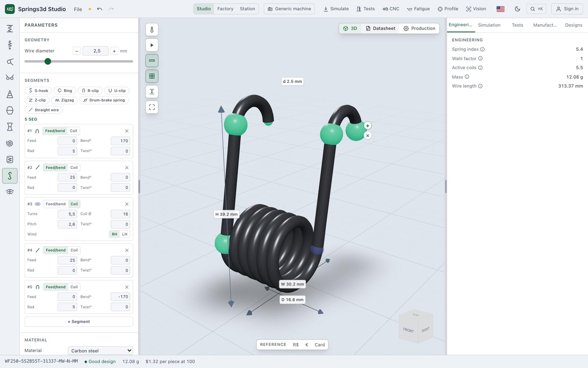588x368 pixels.
Task: Switch segment #3 to Feed/bend mode
Action: pyautogui.click(x=56, y=204)
